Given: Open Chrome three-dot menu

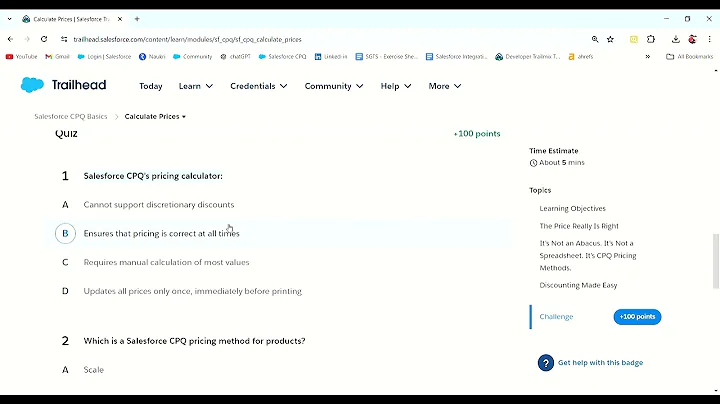Looking at the screenshot, I should tap(709, 39).
